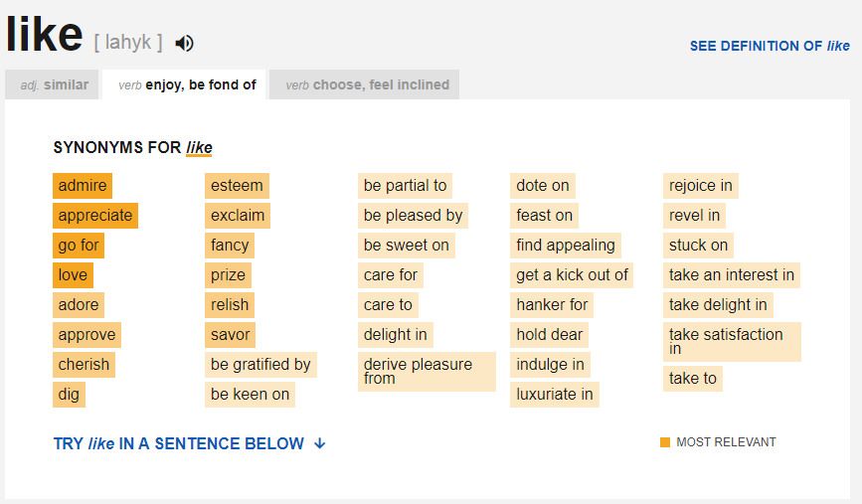Open the synonym admire
The image size is (862, 504).
click(83, 186)
